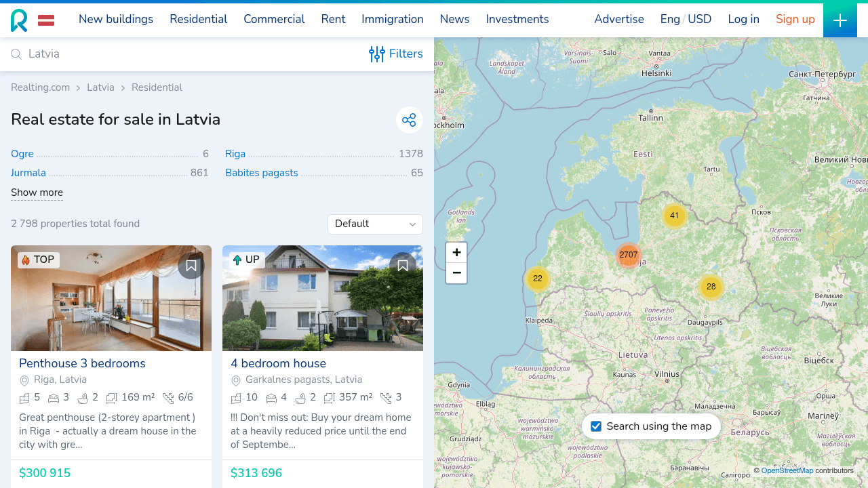Click Latvia breadcrumb link
Screen dimensions: 868x488
(x=100, y=87)
